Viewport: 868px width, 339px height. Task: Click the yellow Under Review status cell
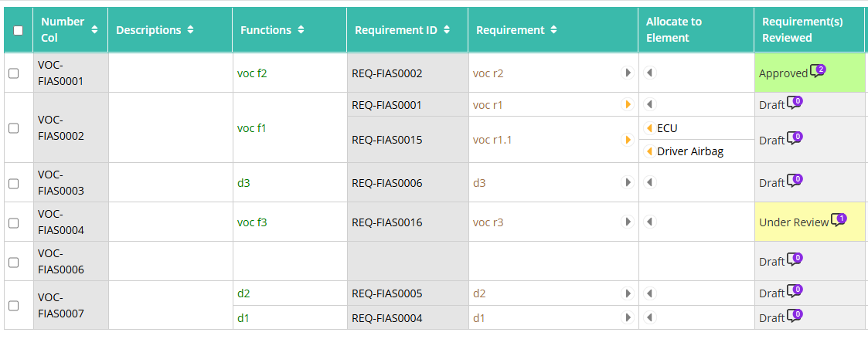click(x=809, y=222)
